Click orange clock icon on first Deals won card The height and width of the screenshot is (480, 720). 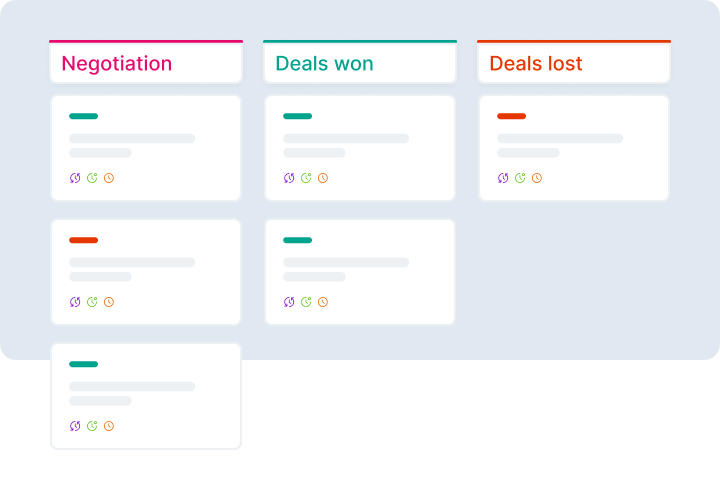point(323,178)
